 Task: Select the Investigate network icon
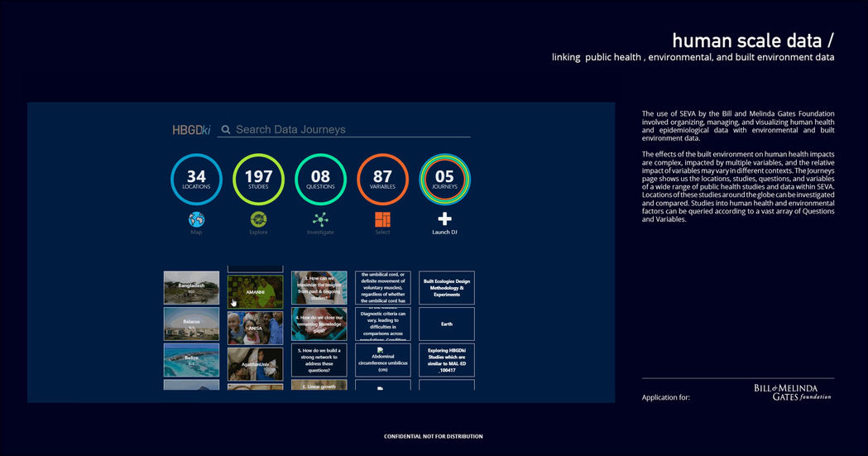pos(320,219)
